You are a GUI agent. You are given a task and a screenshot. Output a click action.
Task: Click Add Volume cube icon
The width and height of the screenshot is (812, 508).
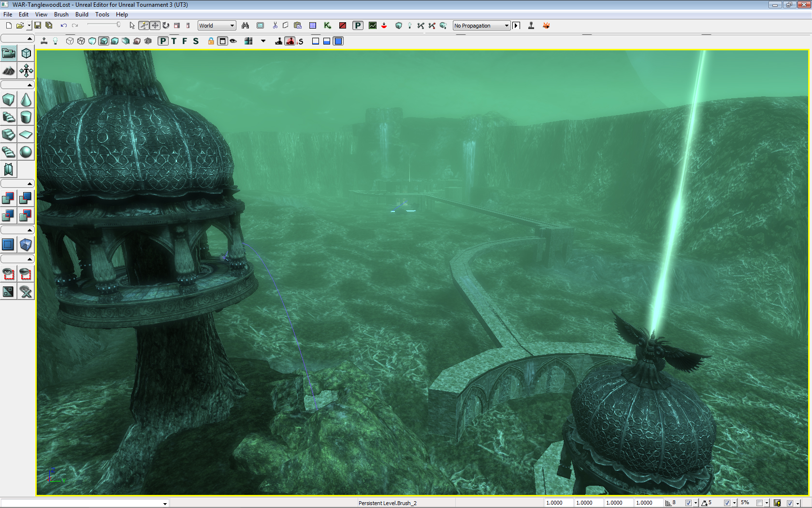point(26,244)
